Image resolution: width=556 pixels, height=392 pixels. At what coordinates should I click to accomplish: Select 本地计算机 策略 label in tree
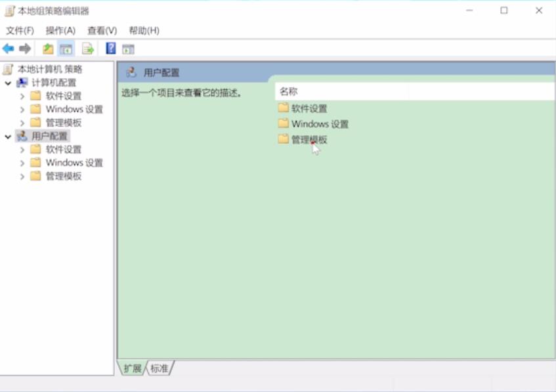tap(50, 69)
